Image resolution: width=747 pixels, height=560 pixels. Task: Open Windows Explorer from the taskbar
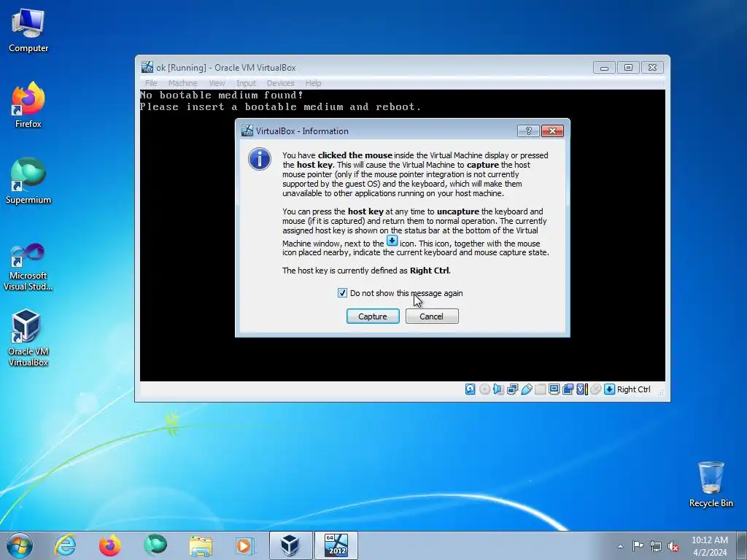(x=201, y=545)
